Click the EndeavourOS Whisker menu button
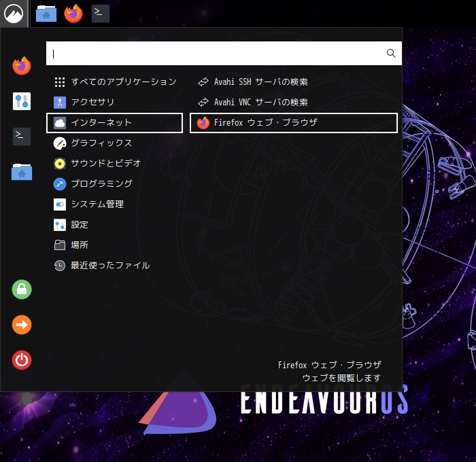The height and width of the screenshot is (462, 476). [x=14, y=14]
